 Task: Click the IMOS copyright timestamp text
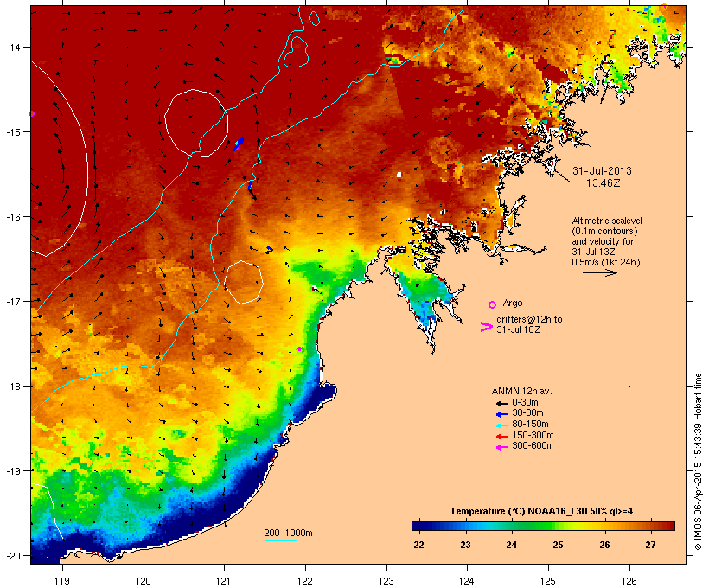point(698,462)
